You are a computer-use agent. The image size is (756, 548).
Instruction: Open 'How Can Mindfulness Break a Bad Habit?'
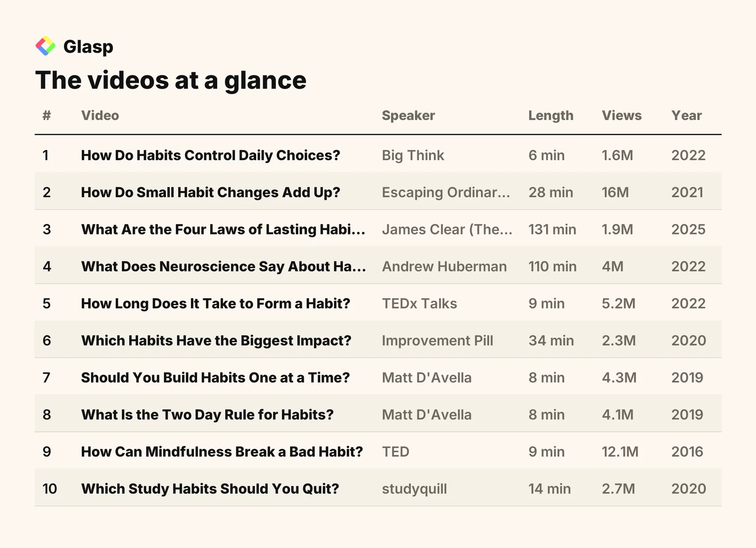[x=222, y=452]
